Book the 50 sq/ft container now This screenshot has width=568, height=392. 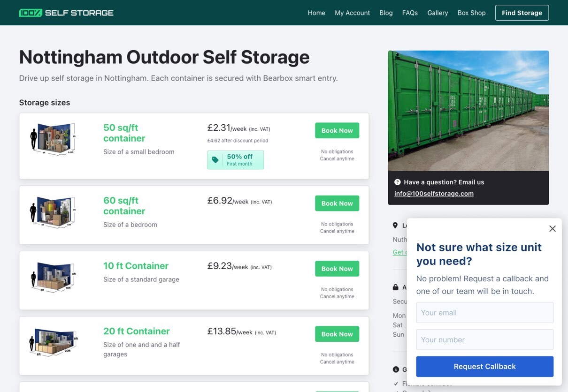click(337, 130)
